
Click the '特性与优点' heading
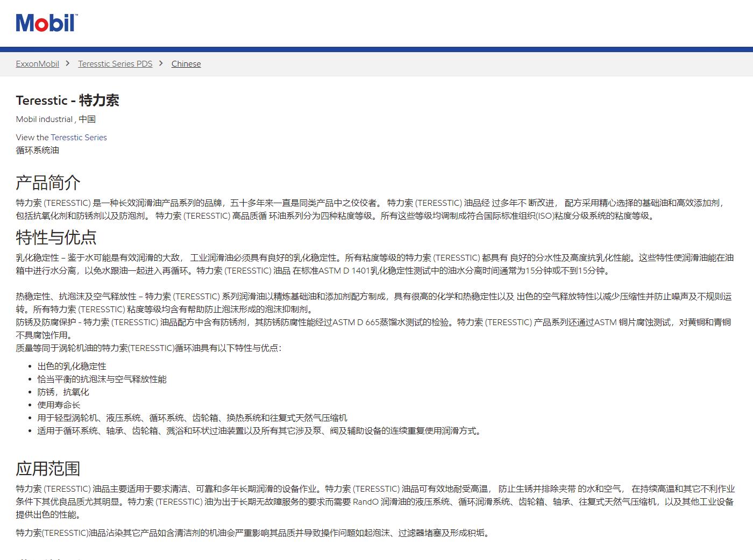(56, 237)
